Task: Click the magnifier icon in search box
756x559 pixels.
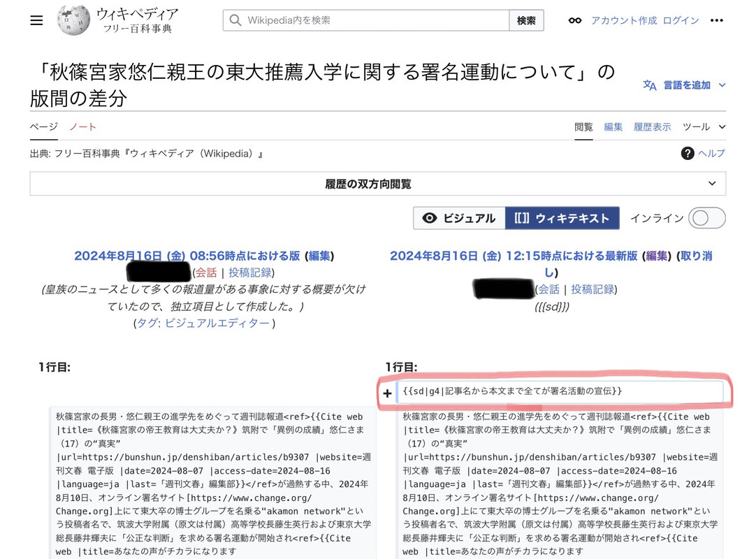Action: (235, 20)
